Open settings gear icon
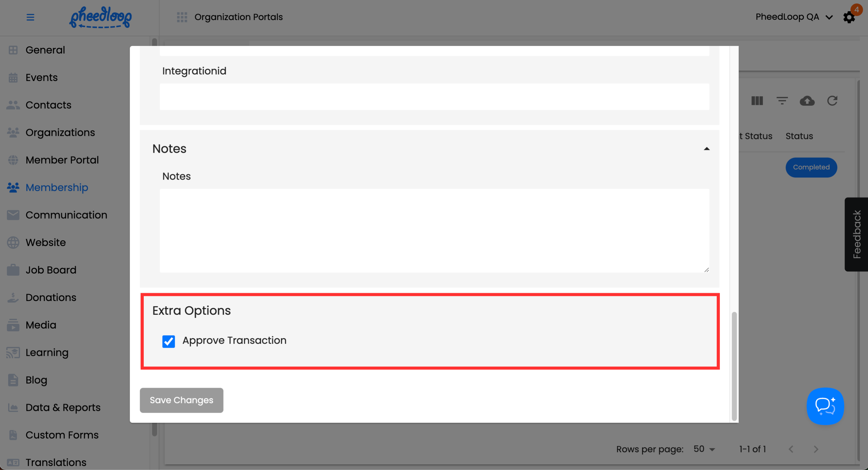The image size is (868, 470). point(849,17)
